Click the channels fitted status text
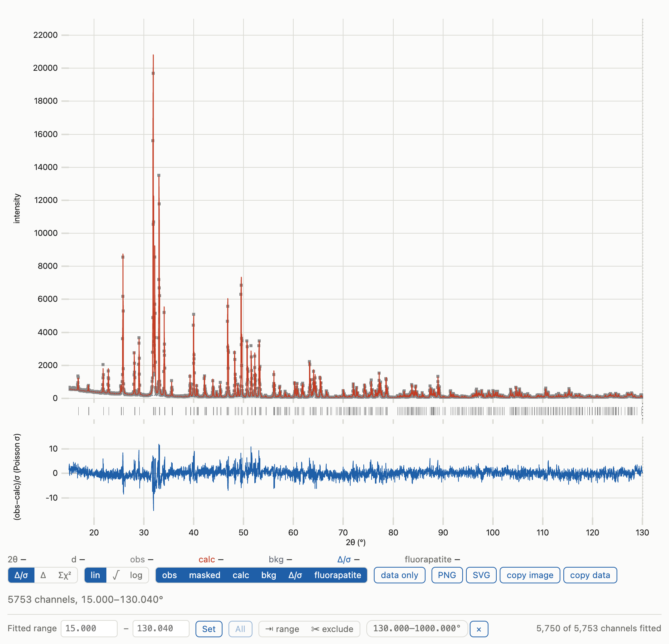 pyautogui.click(x=599, y=628)
